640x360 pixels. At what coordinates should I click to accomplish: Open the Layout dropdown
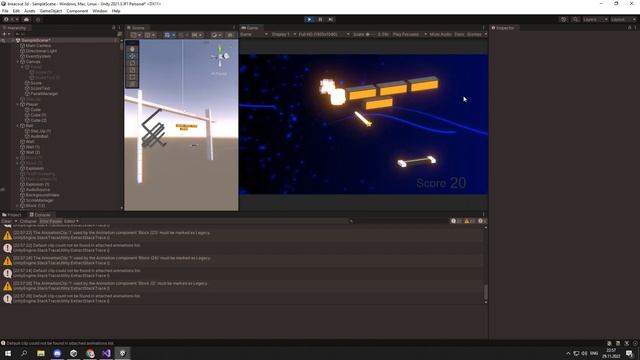[x=623, y=19]
